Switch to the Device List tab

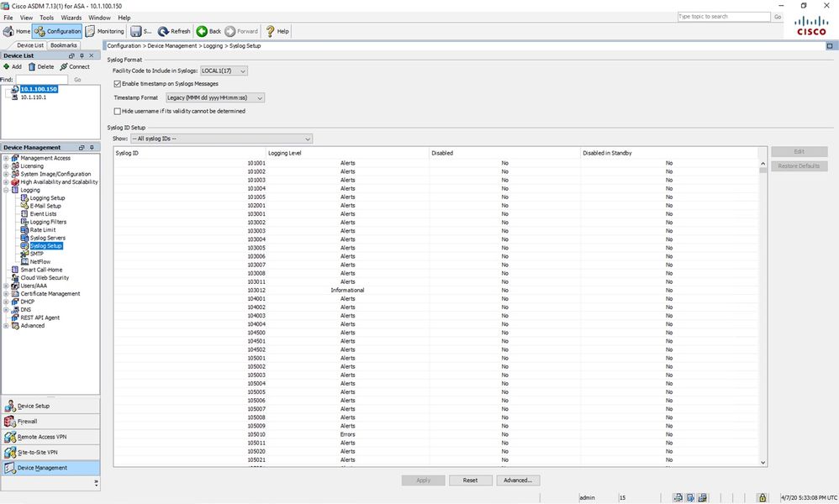pos(30,45)
